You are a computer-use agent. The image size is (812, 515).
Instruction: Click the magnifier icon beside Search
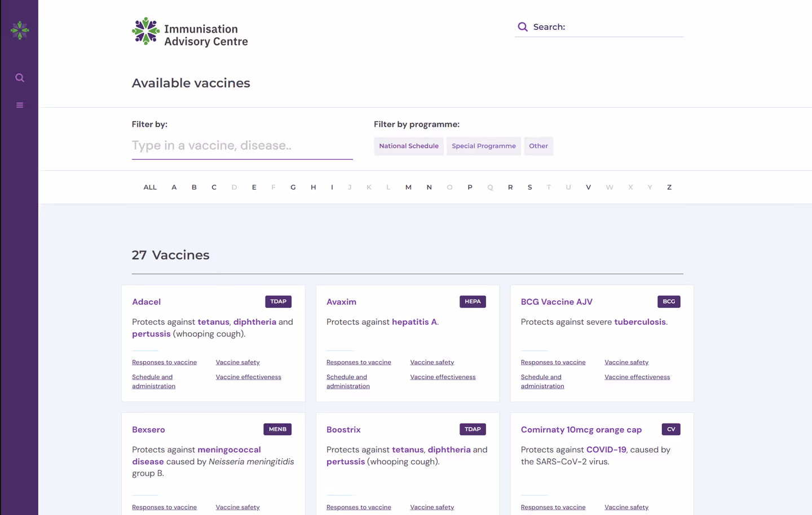[523, 27]
